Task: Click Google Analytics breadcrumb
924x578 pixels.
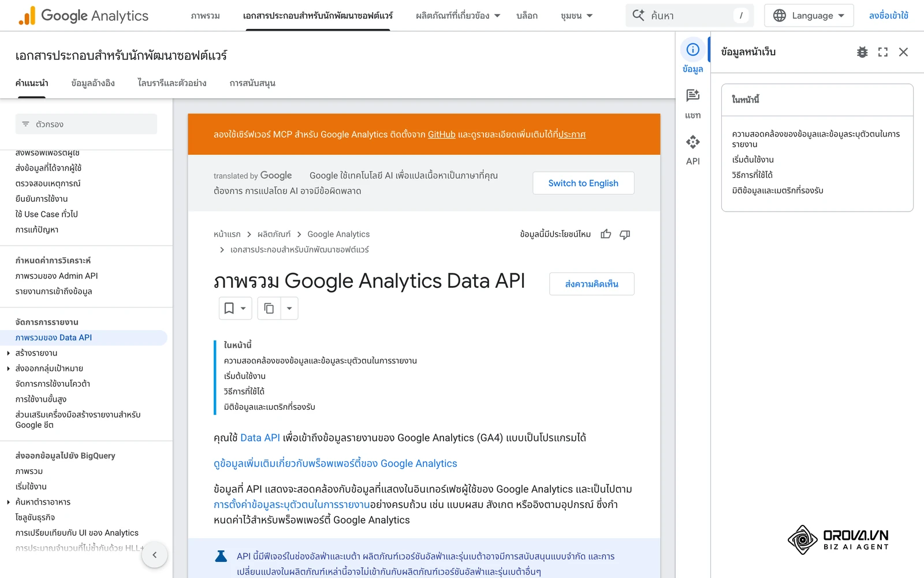Action: [338, 234]
